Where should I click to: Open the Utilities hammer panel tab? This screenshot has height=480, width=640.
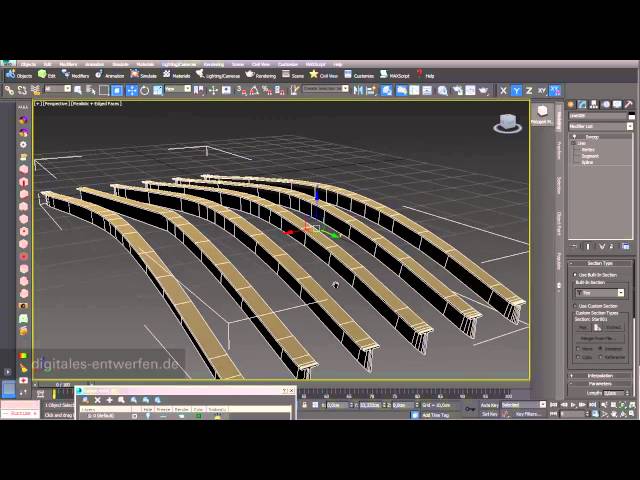coord(629,104)
